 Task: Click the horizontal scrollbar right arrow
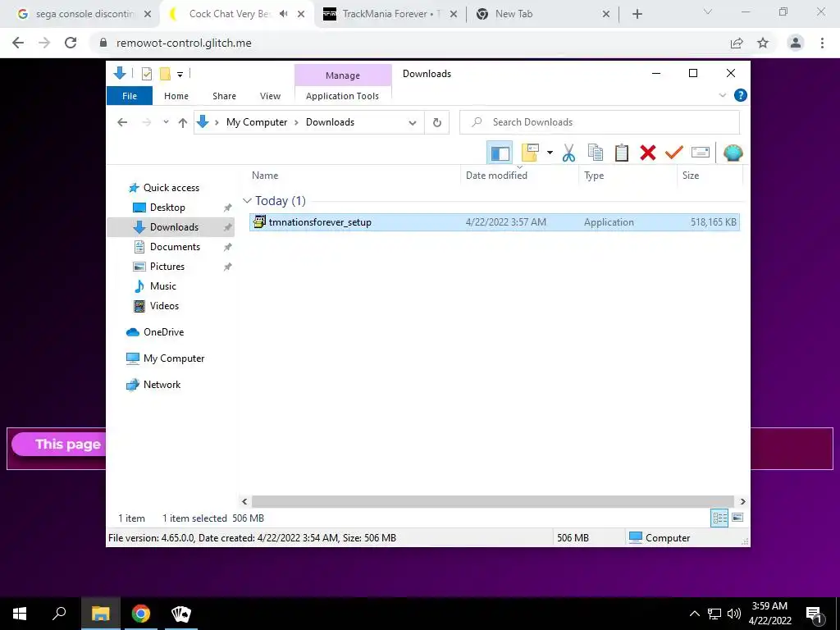(742, 501)
